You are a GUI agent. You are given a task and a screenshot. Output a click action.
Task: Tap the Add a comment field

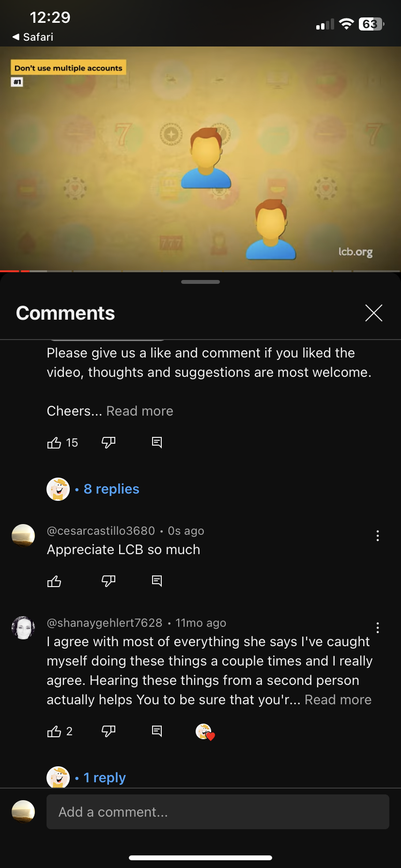pos(218,812)
